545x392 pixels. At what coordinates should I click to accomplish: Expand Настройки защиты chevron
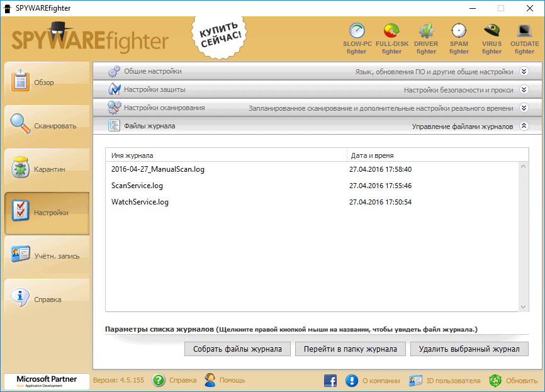(x=524, y=89)
